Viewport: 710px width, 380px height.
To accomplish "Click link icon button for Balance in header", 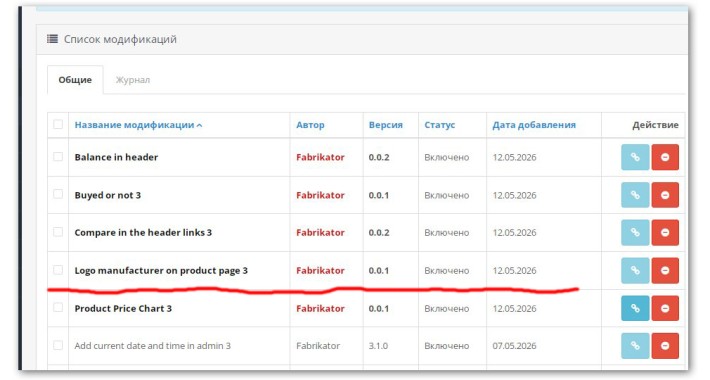I will (635, 157).
